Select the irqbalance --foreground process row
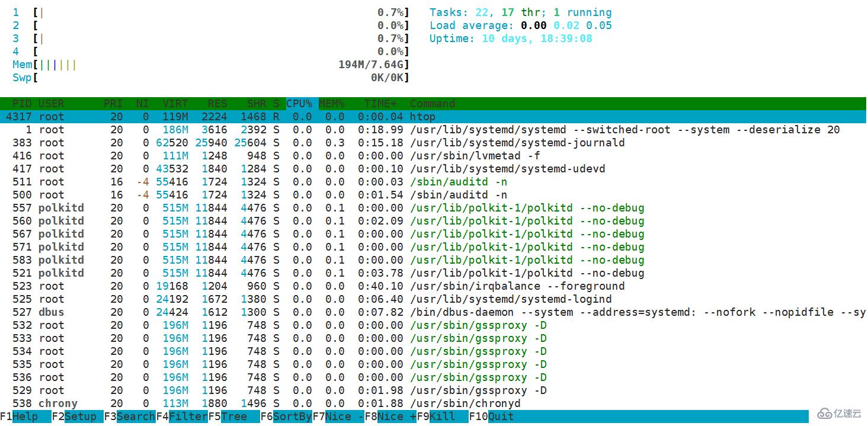Screen dimensions: 868x426 click(x=433, y=286)
